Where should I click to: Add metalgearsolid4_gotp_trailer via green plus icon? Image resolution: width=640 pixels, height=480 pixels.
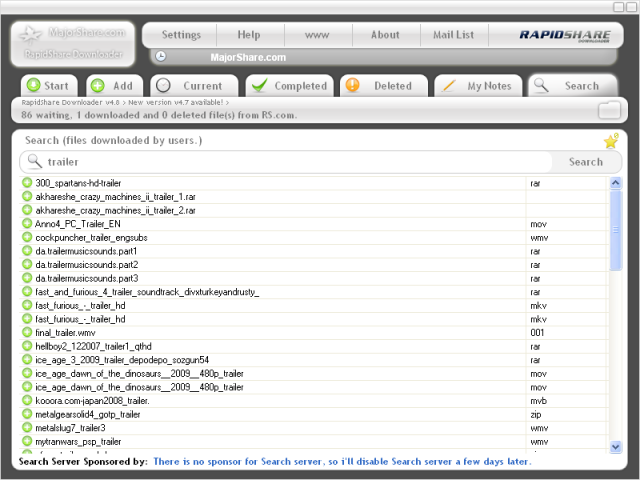(x=27, y=414)
